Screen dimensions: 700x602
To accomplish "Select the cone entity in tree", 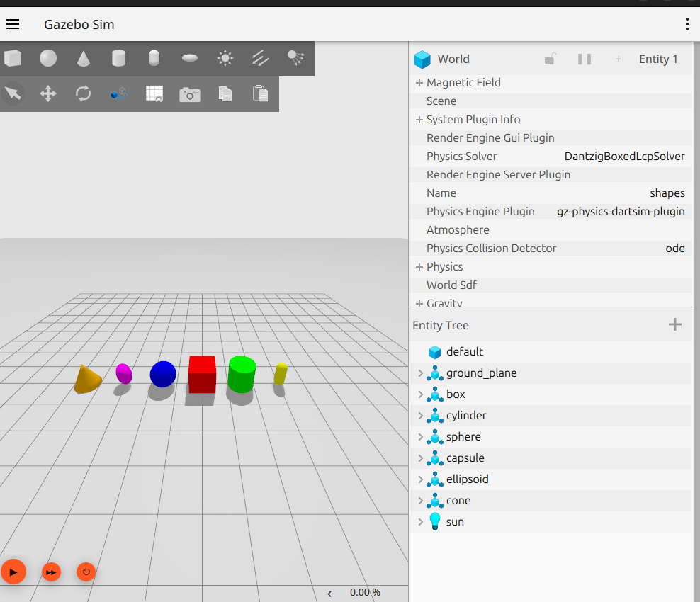I will (551, 501).
